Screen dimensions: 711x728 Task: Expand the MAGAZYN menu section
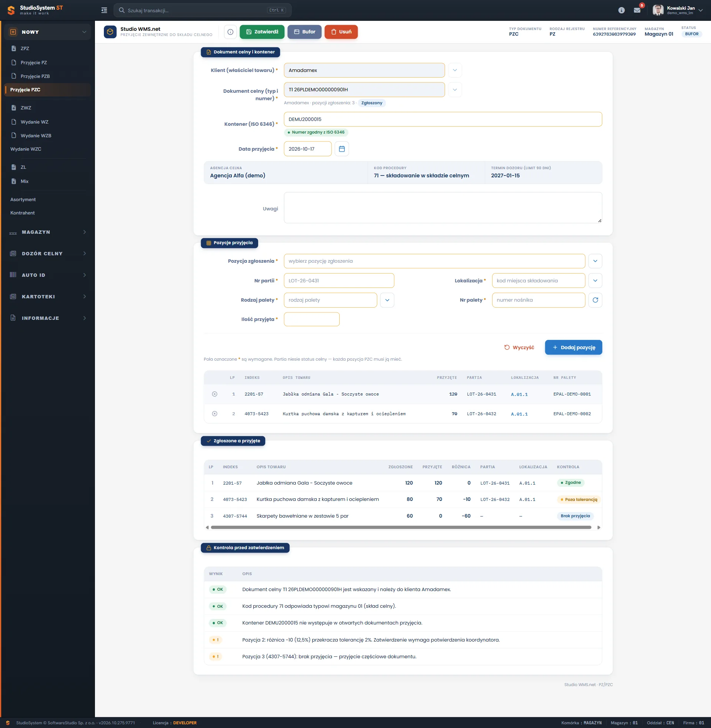point(47,232)
